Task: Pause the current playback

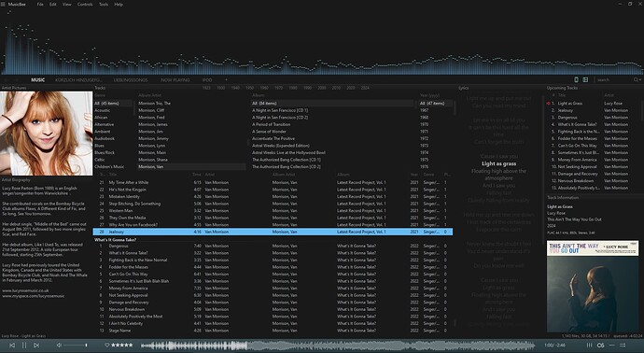Action: tap(24, 346)
